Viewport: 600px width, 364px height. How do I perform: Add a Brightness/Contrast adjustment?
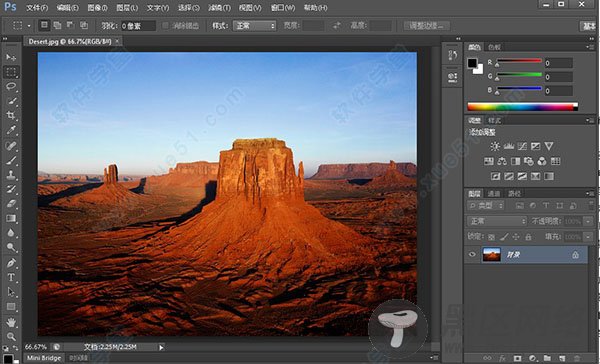(495, 146)
